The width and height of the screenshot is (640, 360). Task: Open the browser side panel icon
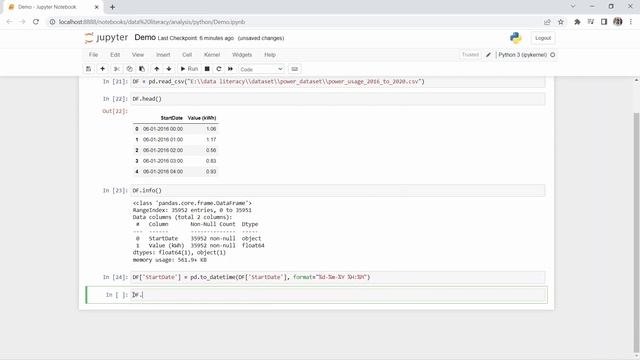click(x=604, y=22)
